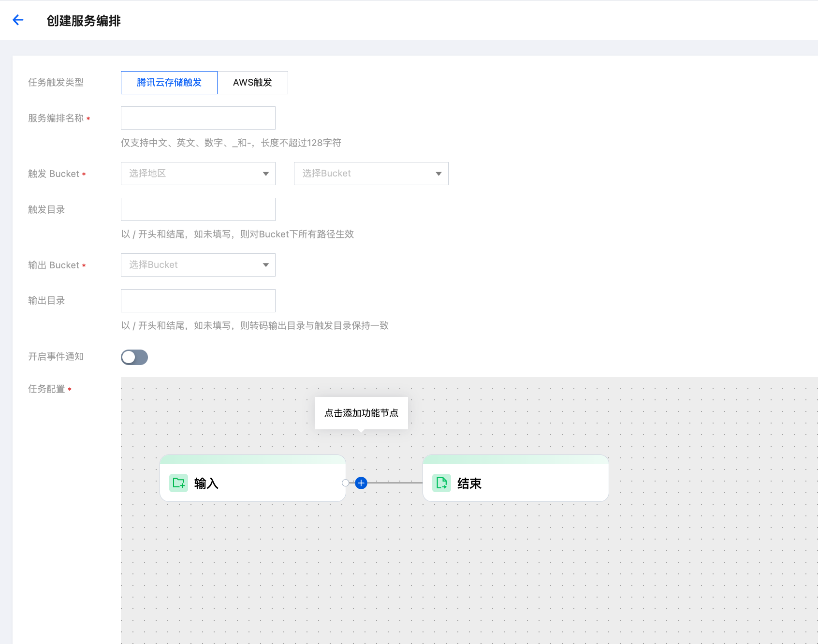Click the back arrow icon
Viewport: 818px width, 644px height.
pyautogui.click(x=18, y=20)
